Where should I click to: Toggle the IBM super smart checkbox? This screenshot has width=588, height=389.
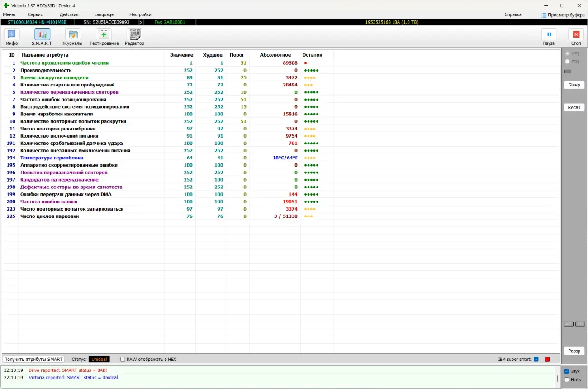pos(536,360)
